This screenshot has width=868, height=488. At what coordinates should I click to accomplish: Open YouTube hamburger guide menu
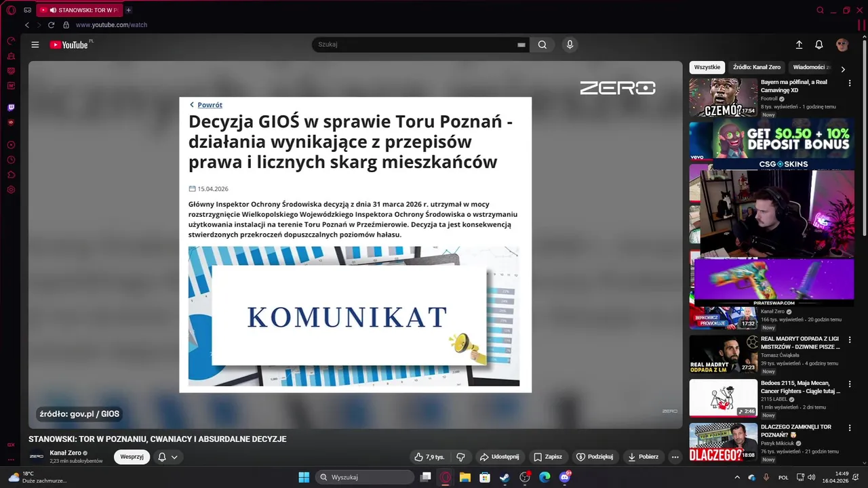tap(35, 45)
